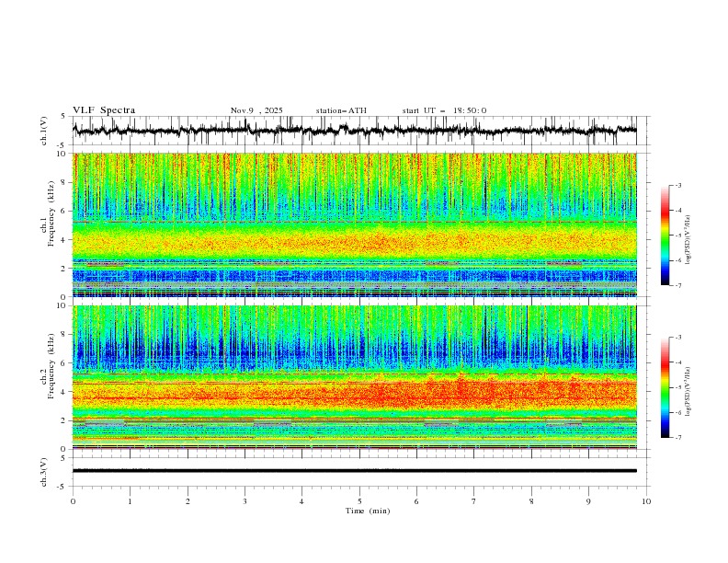This screenshot has height=563, width=728.
Task: Click the "Time (min)" axis title
Action: click(x=368, y=511)
